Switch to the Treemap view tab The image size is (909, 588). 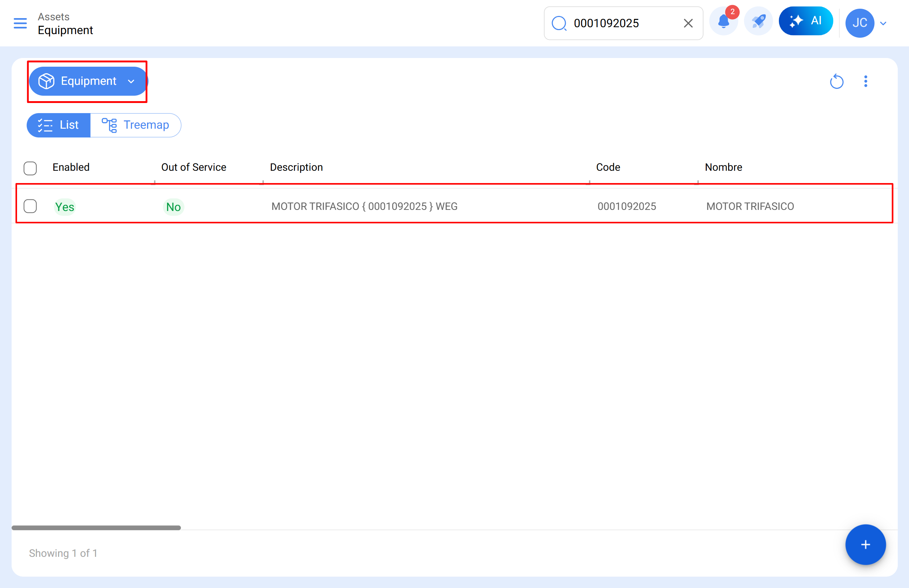[x=136, y=125]
